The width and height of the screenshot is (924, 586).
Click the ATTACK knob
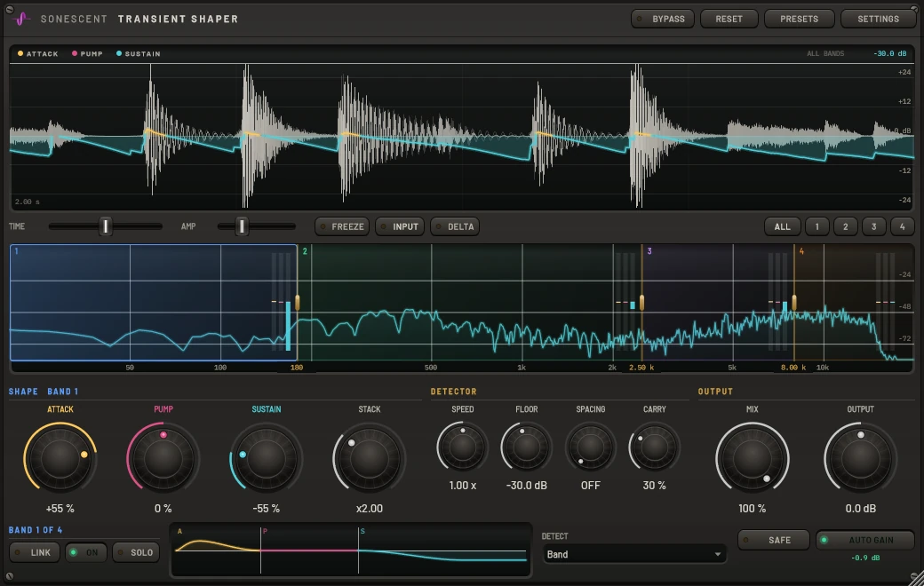click(x=60, y=458)
